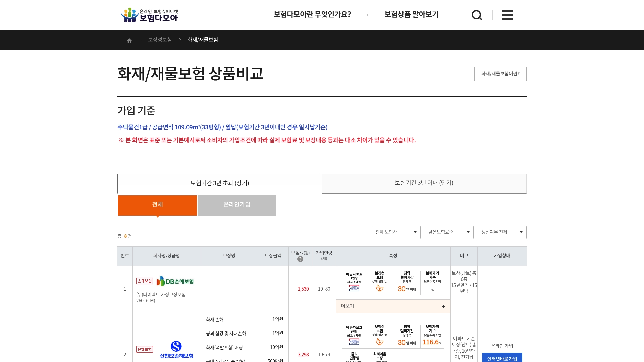
Task: Open the hamburger menu icon
Action: (x=507, y=15)
